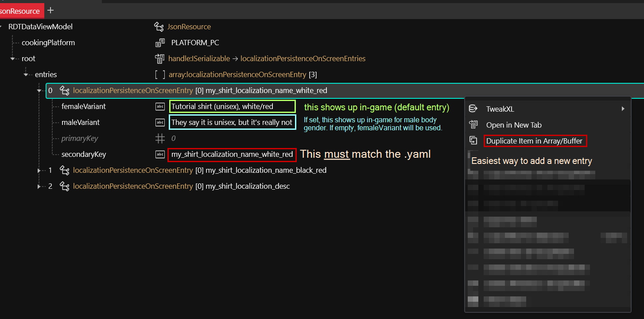Click the array brackets icon for entries

[159, 75]
